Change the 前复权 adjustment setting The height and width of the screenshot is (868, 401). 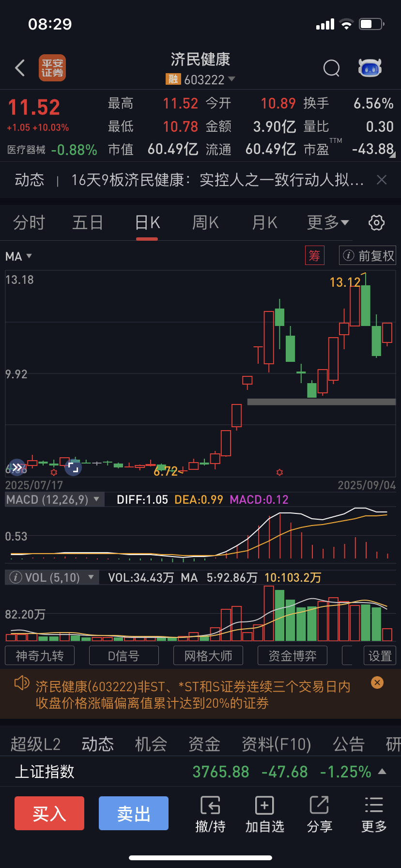[x=368, y=255]
